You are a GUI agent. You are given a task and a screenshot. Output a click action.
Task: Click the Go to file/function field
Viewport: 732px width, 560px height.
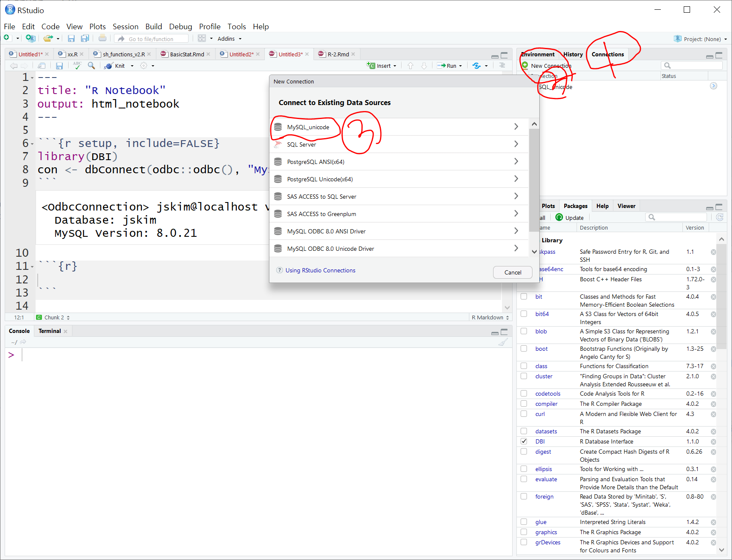(x=151, y=39)
